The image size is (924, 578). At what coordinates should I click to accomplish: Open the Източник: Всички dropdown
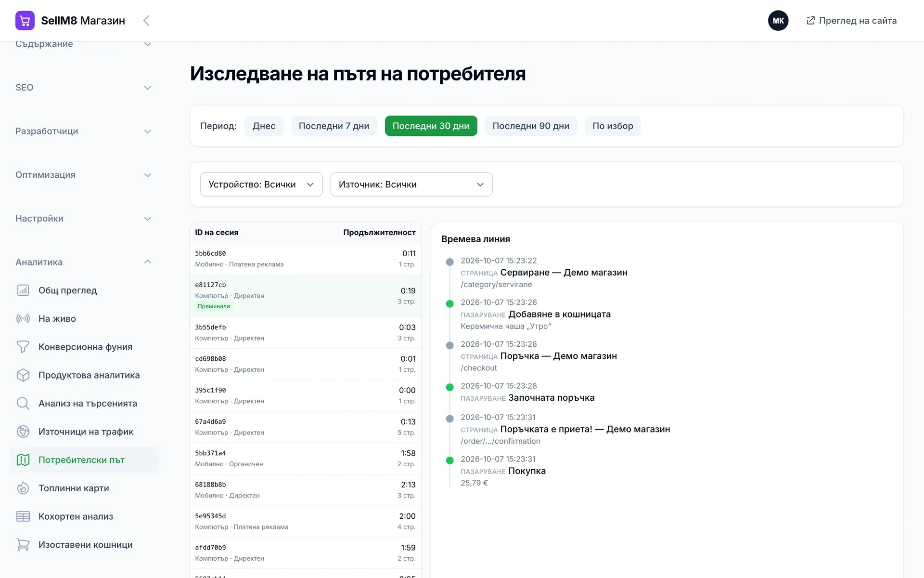[411, 184]
